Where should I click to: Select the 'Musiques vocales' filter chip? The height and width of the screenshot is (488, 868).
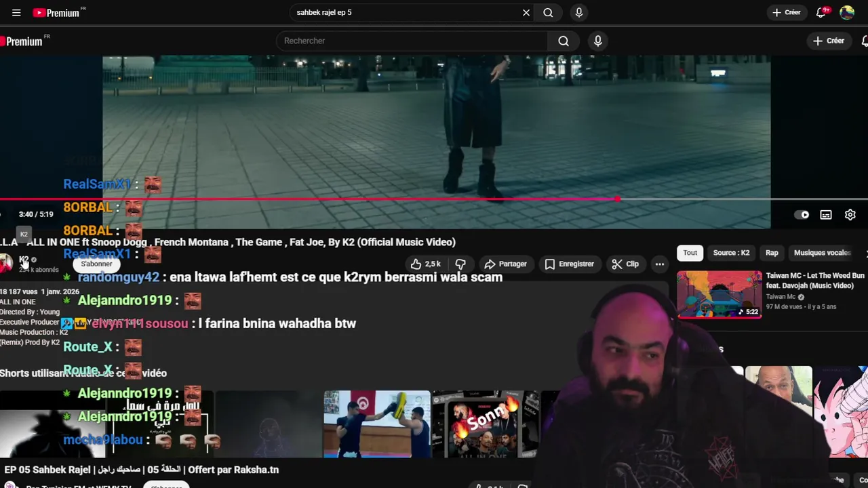822,253
